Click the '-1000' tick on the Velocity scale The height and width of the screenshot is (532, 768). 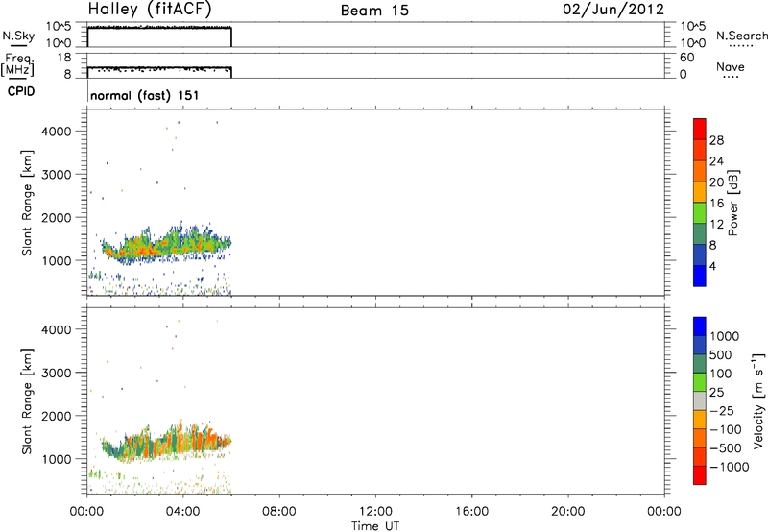(730, 467)
